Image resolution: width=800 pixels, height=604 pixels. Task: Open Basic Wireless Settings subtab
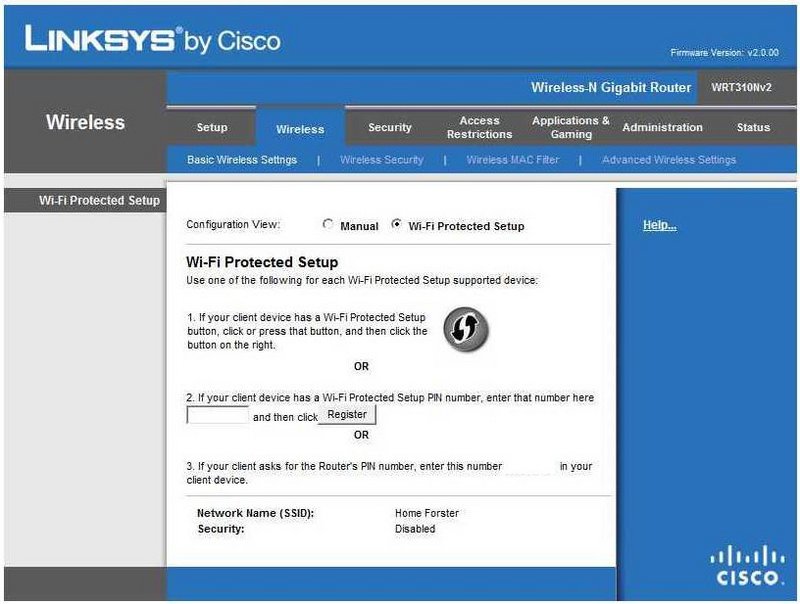click(x=242, y=160)
